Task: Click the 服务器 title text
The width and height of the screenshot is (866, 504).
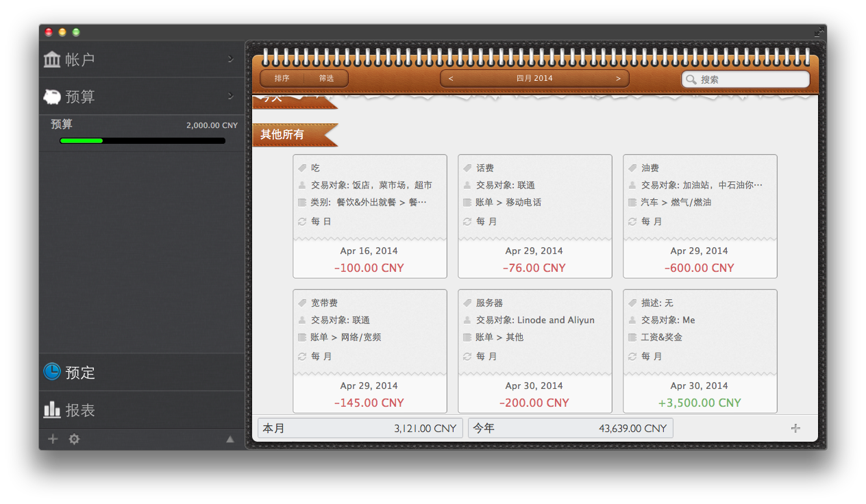Action: point(489,303)
